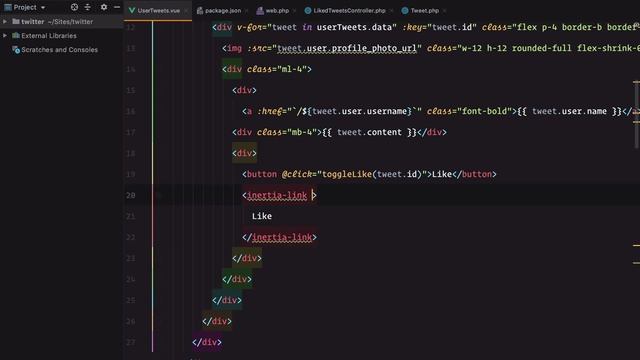Select the twitter project folder row
The image size is (640, 360).
click(61, 22)
